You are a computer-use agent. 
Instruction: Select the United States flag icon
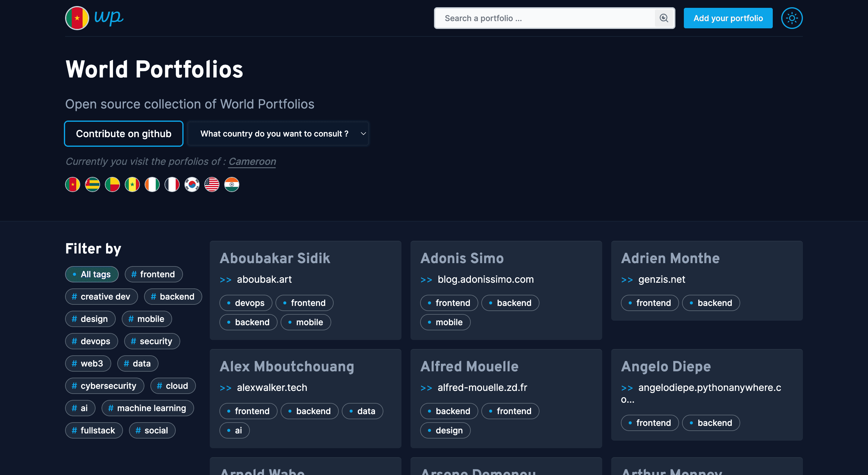[212, 185]
